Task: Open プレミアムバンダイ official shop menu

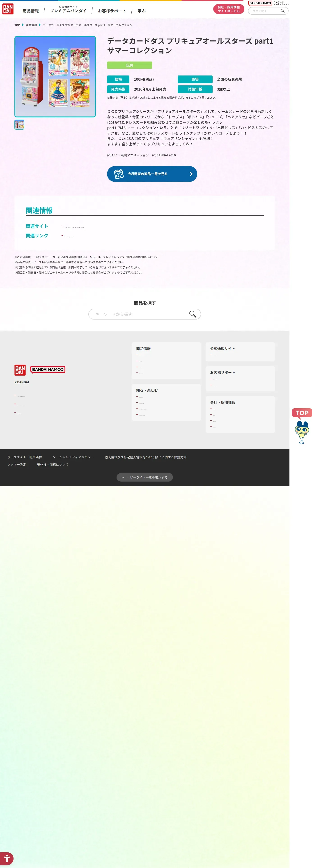Action: (68, 9)
